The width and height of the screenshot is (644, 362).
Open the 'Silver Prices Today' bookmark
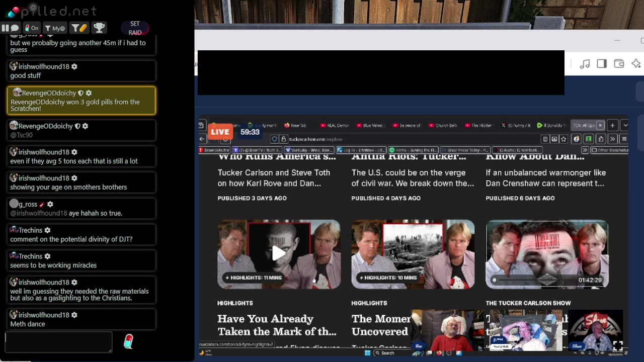(465, 150)
